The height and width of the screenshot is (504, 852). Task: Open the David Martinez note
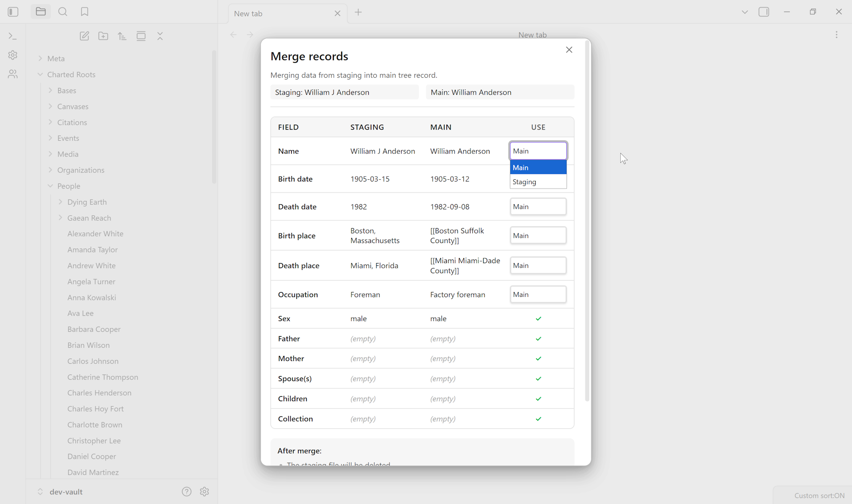(x=93, y=472)
